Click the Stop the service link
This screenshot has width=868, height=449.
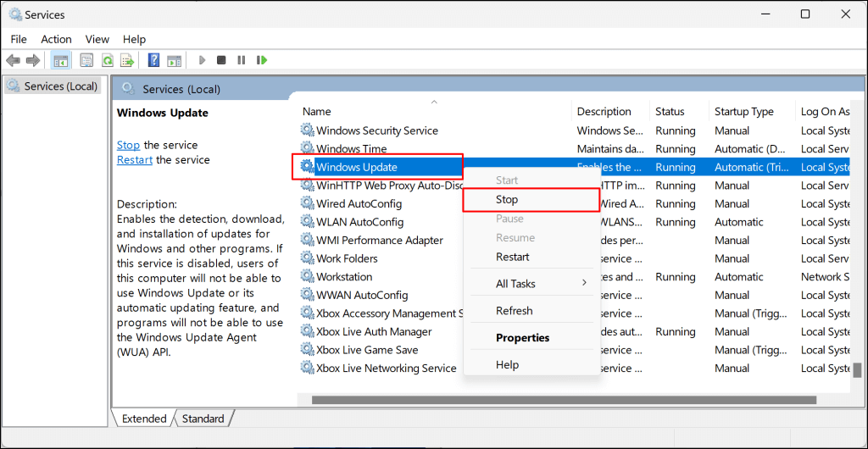coord(128,145)
